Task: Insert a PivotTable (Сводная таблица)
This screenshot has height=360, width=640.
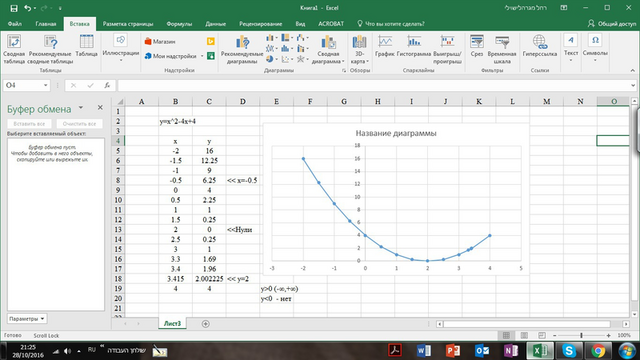Action: tap(14, 49)
